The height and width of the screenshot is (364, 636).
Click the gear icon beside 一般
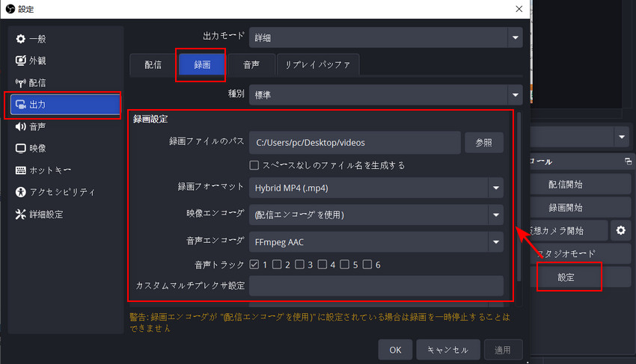20,39
